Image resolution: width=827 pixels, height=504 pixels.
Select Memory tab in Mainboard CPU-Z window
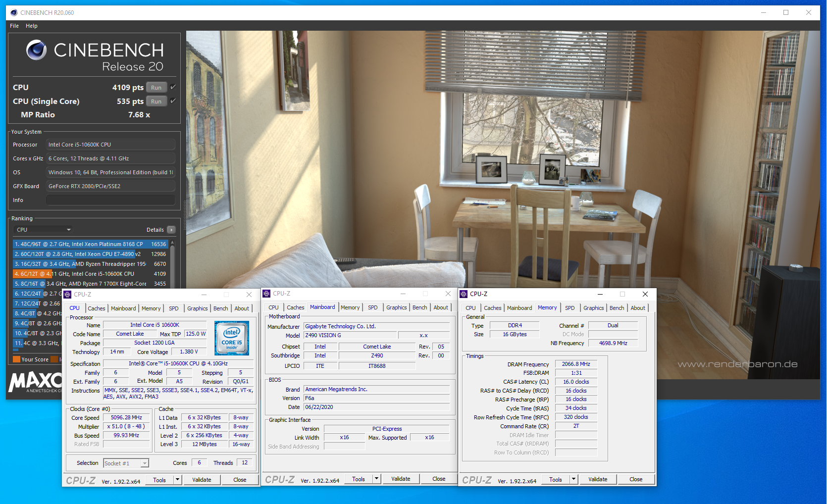pyautogui.click(x=350, y=307)
